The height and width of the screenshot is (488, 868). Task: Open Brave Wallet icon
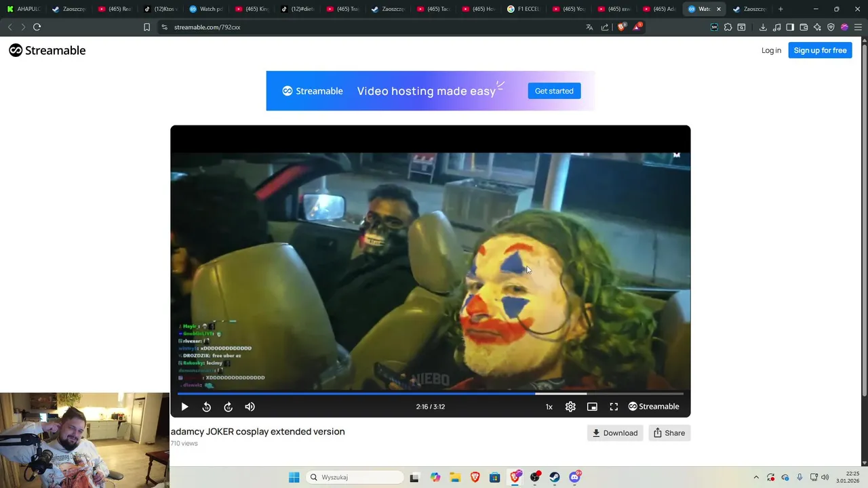804,27
